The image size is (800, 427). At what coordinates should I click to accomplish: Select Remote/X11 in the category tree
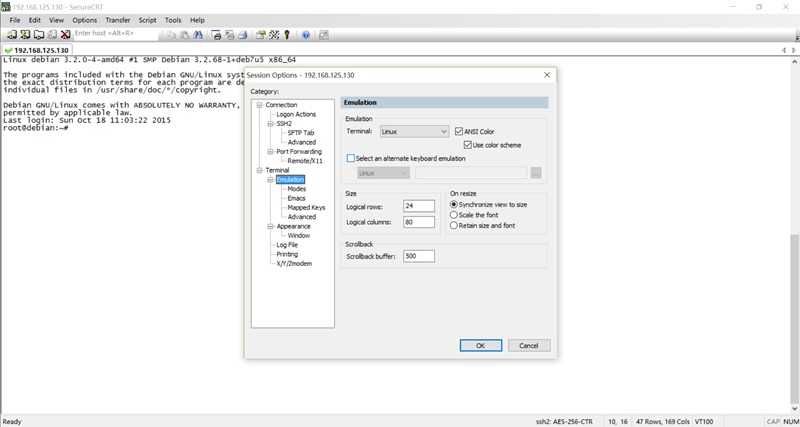coord(305,161)
